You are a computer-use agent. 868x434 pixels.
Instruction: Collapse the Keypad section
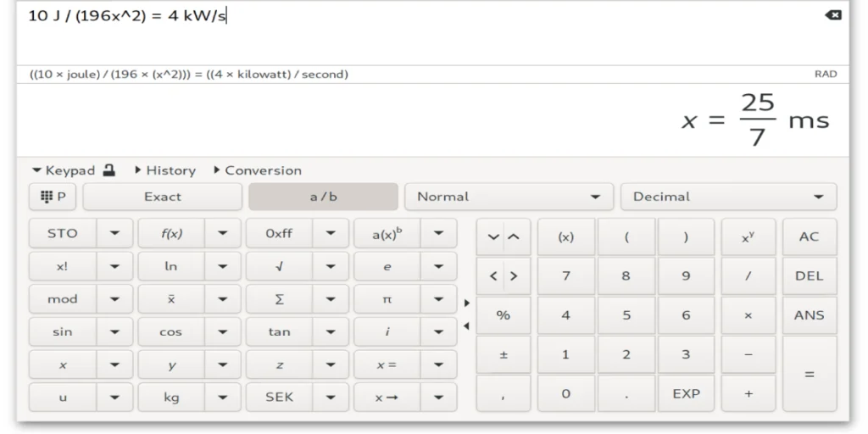pyautogui.click(x=63, y=170)
